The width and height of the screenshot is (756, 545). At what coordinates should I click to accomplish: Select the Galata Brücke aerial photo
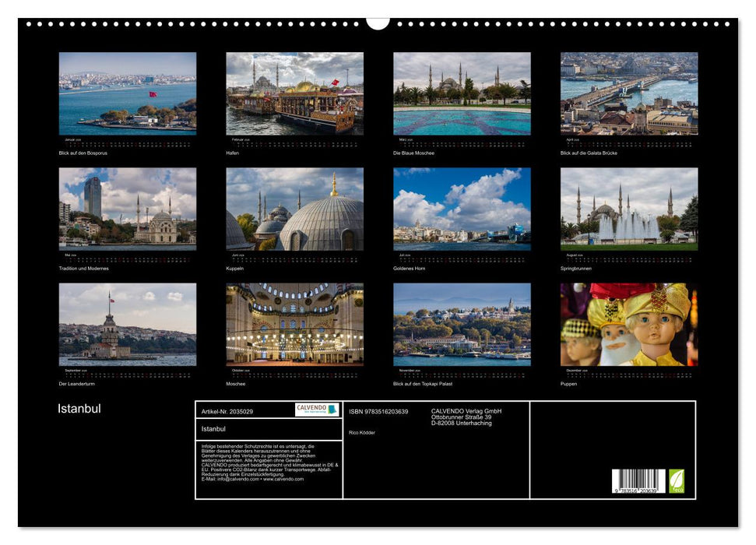click(629, 93)
